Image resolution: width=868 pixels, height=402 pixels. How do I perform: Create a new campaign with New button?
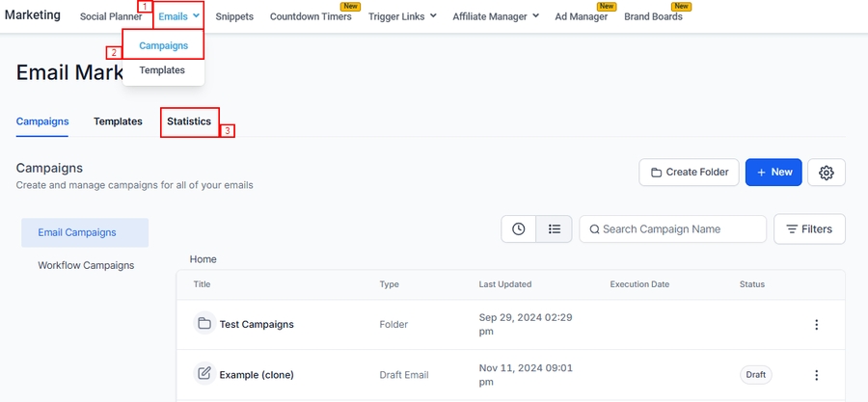[x=773, y=173]
